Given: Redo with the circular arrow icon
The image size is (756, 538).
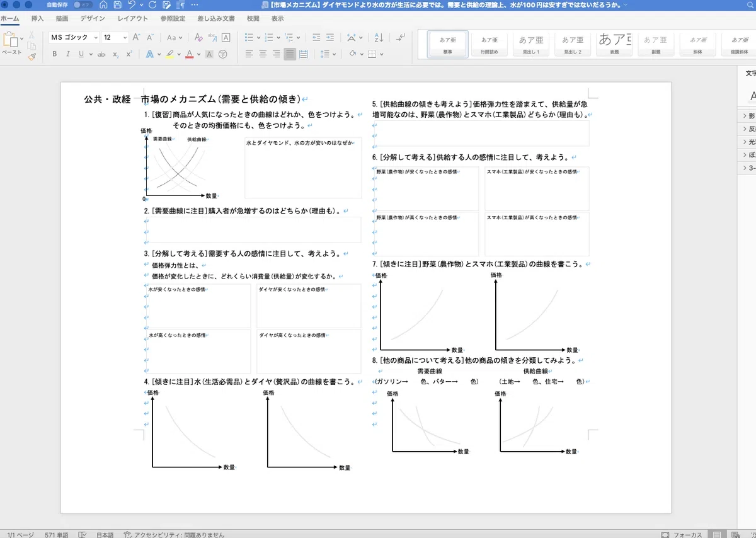Looking at the screenshot, I should coord(151,5).
